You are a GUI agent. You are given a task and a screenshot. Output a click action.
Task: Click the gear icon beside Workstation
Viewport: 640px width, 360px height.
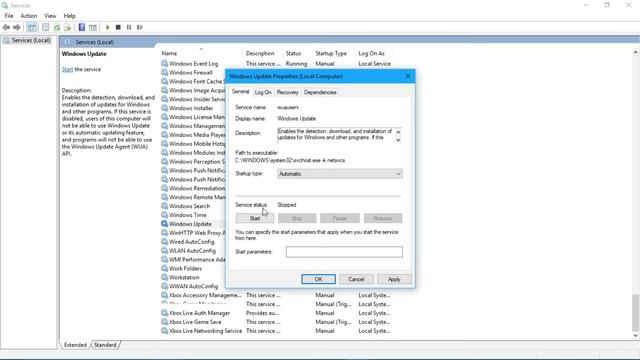point(164,277)
